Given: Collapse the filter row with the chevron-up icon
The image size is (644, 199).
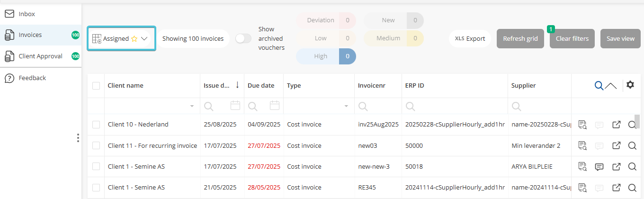Looking at the screenshot, I should [x=611, y=86].
